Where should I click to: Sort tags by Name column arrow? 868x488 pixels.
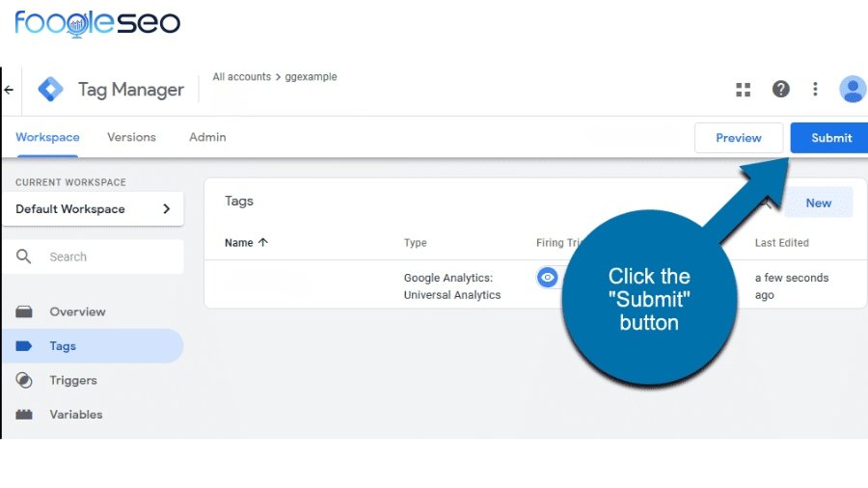(x=263, y=242)
